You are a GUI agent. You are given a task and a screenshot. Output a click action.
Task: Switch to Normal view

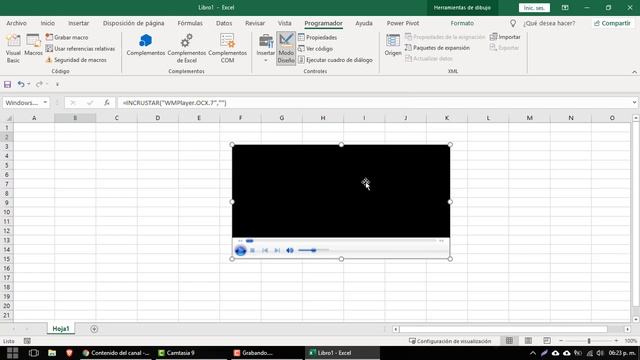pyautogui.click(x=509, y=341)
